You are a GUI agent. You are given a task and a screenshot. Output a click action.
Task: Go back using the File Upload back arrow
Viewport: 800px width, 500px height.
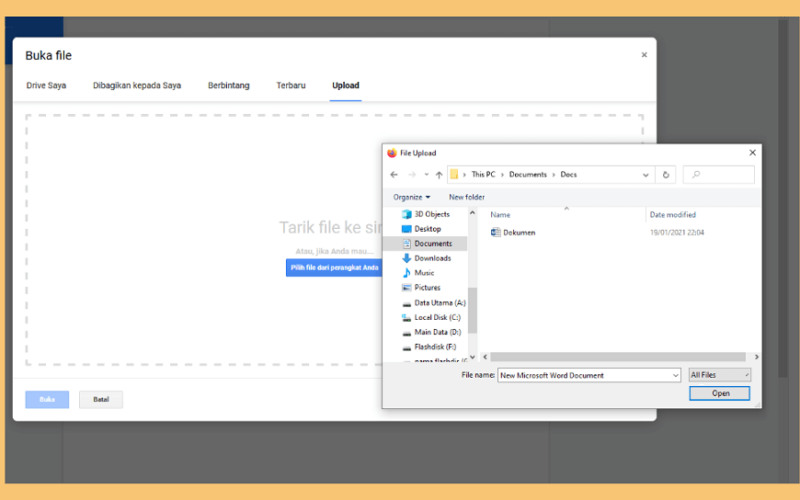click(x=394, y=174)
